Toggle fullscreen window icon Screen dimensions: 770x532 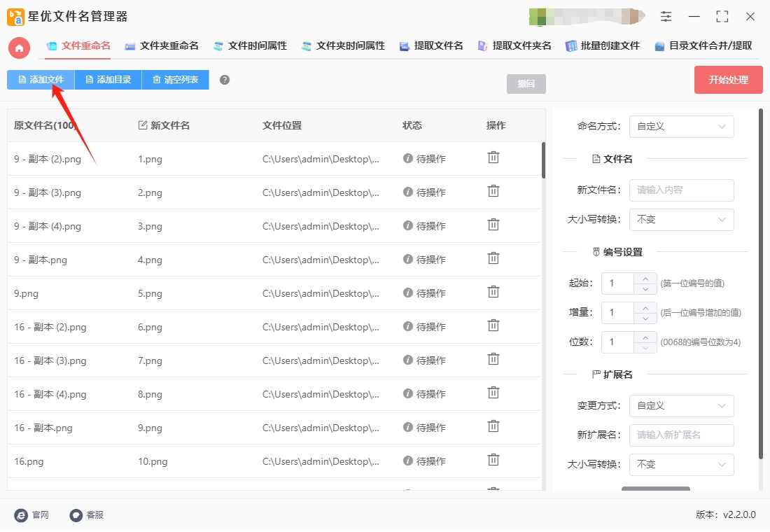(722, 16)
